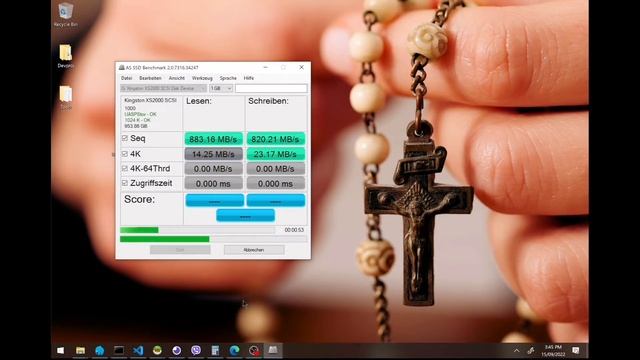The width and height of the screenshot is (640, 360).
Task: Click the 4K write result 23.17 MB/s
Action: coord(276,154)
